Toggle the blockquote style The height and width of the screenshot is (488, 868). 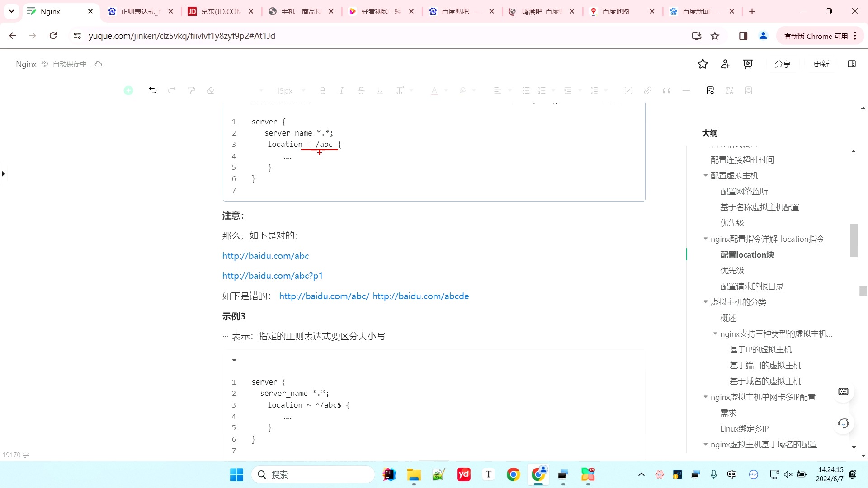[667, 90]
